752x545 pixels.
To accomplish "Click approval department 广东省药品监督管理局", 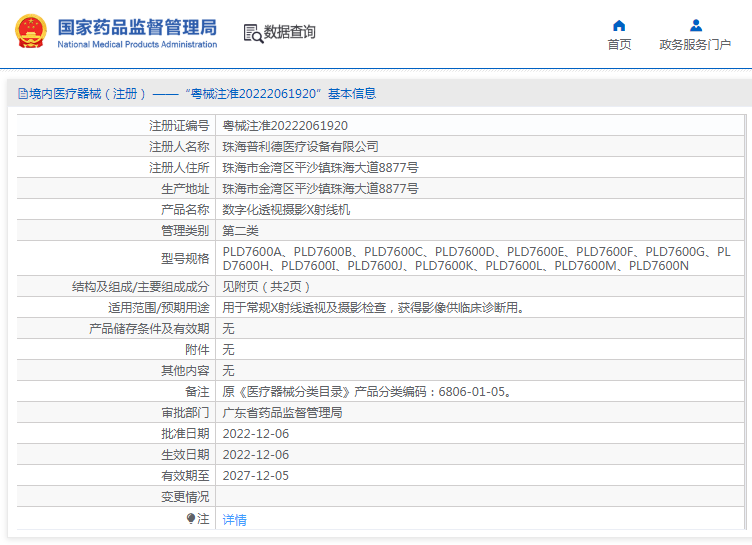I will coord(282,413).
